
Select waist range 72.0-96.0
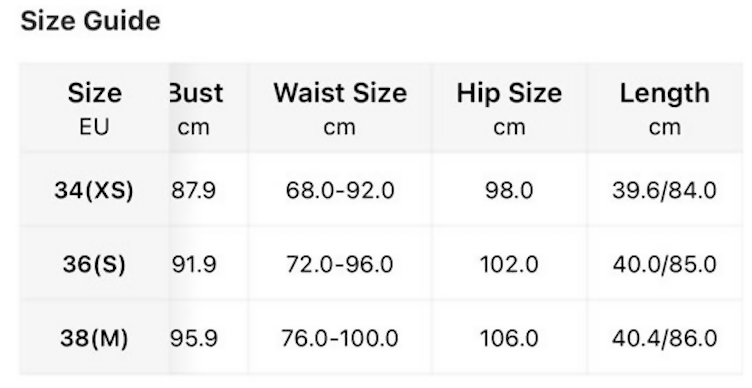[x=340, y=264]
